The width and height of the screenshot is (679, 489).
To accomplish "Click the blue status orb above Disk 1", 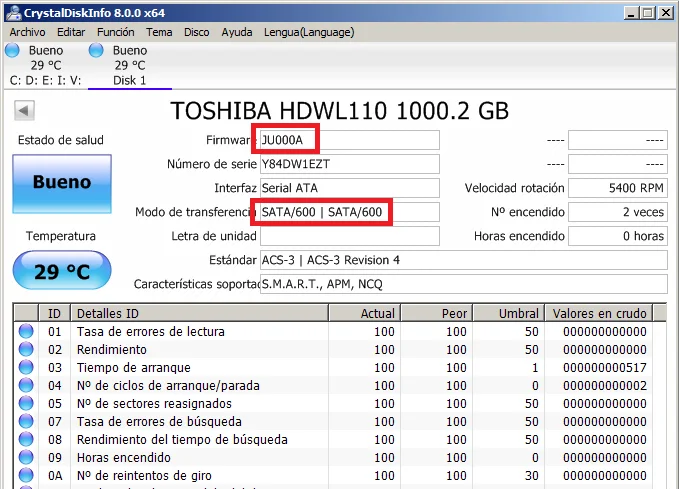I will [96, 50].
